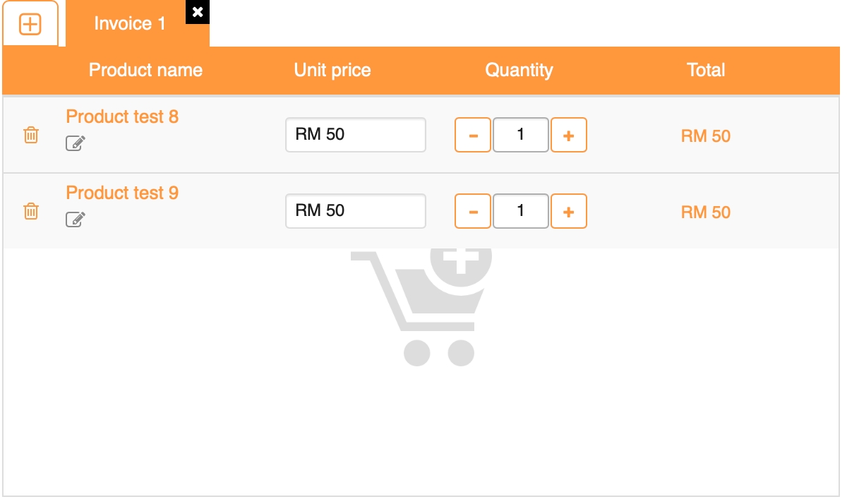Edit Product test 9 using pencil icon

(76, 220)
